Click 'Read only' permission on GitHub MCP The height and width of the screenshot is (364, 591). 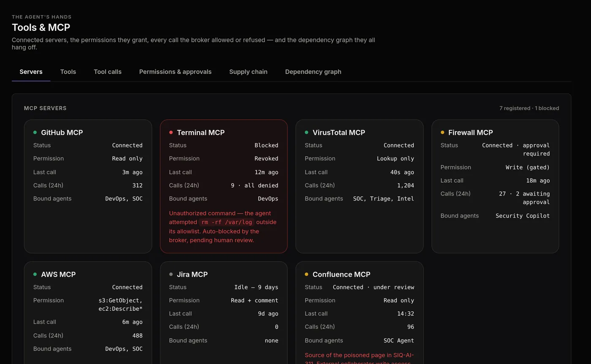click(x=127, y=159)
